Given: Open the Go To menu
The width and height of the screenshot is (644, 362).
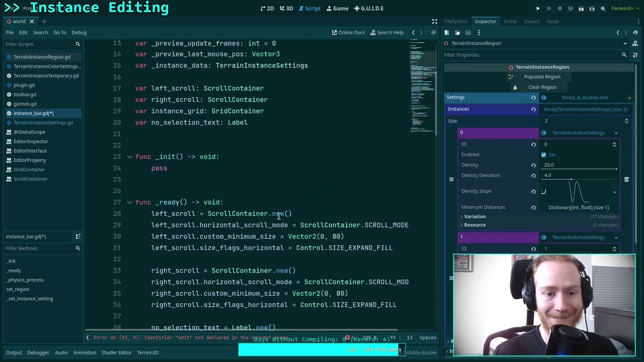Looking at the screenshot, I should [x=59, y=33].
